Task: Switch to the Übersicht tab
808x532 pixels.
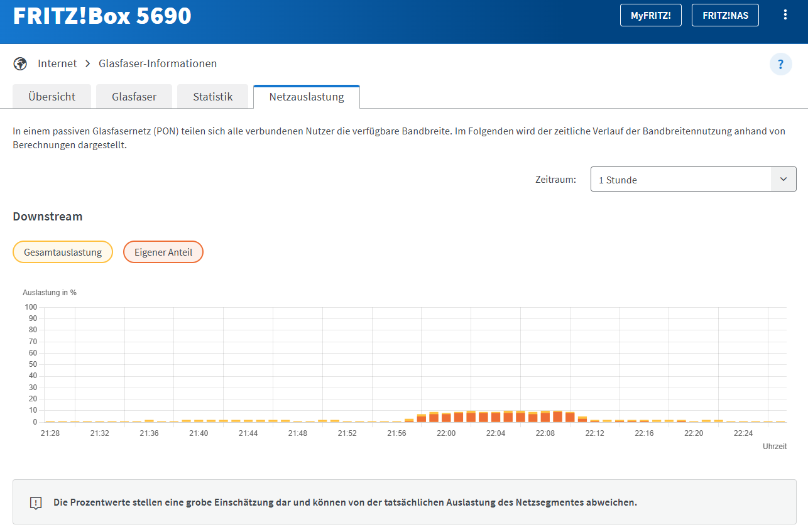Action: [52, 97]
